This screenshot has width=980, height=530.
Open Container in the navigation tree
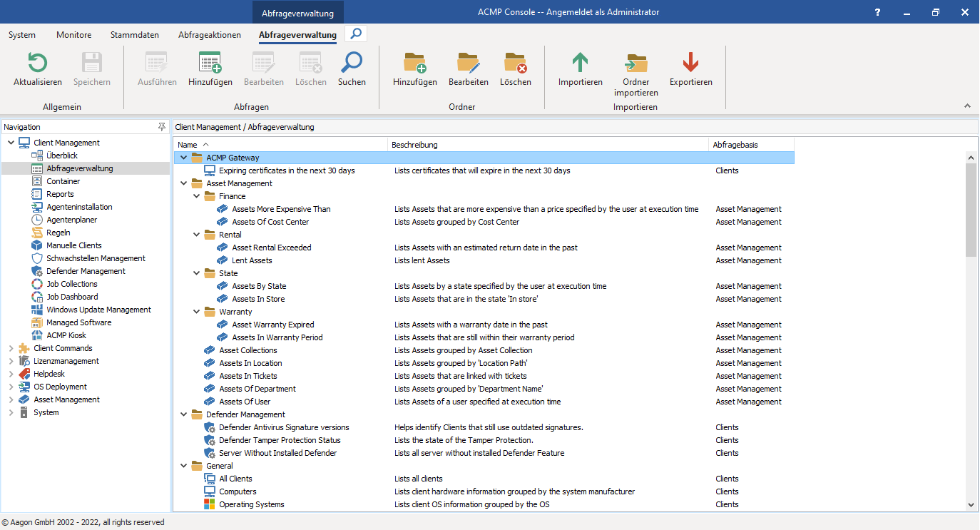(x=63, y=181)
